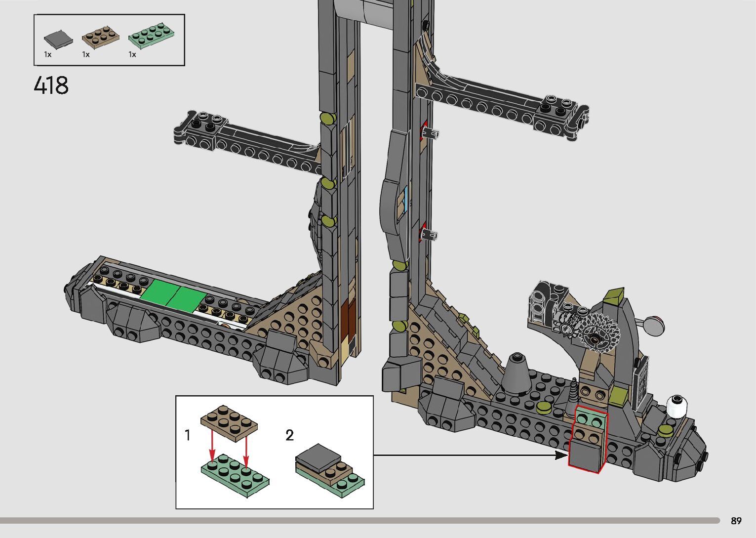The image size is (756, 538).
Task: Click the sub-step number 1 label
Action: [187, 435]
